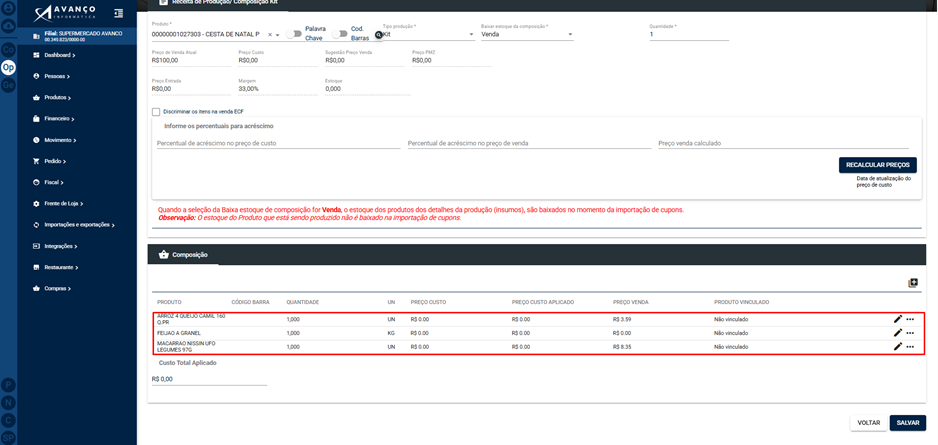938x445 pixels.
Task: Check Discriminar os itens na venda ECF
Action: coord(156,112)
